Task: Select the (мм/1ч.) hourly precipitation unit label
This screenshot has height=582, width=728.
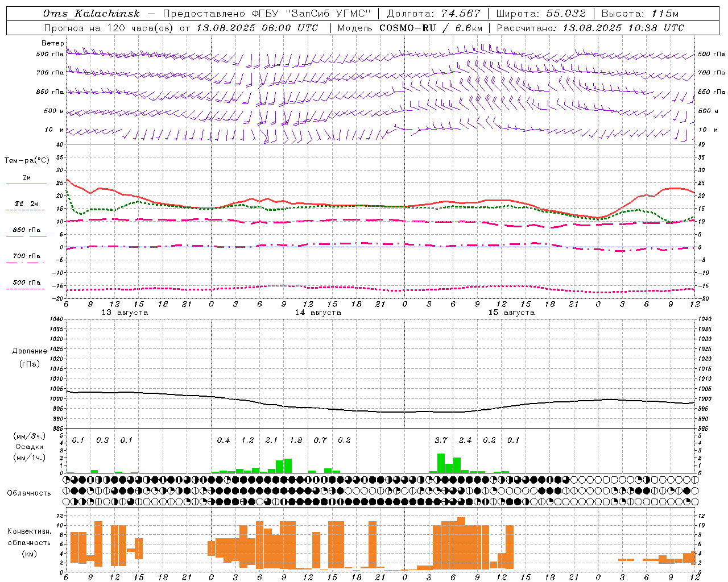Action: coord(30,457)
